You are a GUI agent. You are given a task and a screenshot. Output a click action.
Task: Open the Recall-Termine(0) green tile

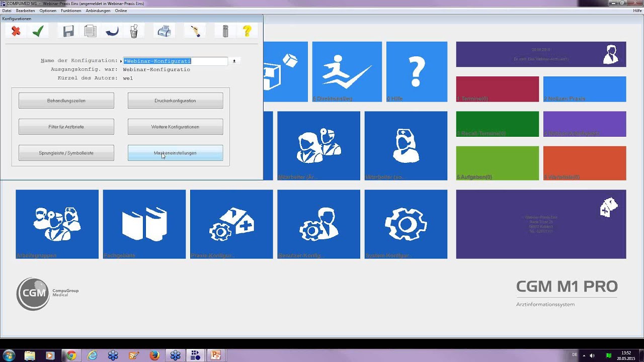tap(498, 124)
